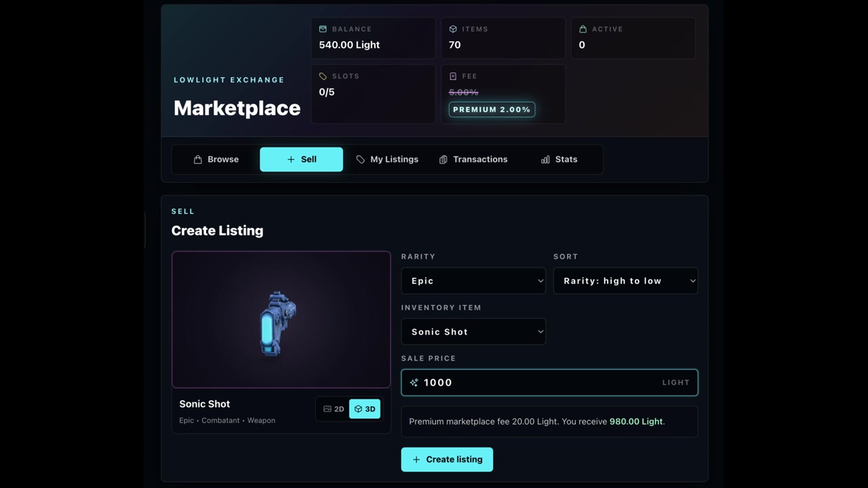Click the Create listing button
This screenshot has width=868, height=488.
447,460
